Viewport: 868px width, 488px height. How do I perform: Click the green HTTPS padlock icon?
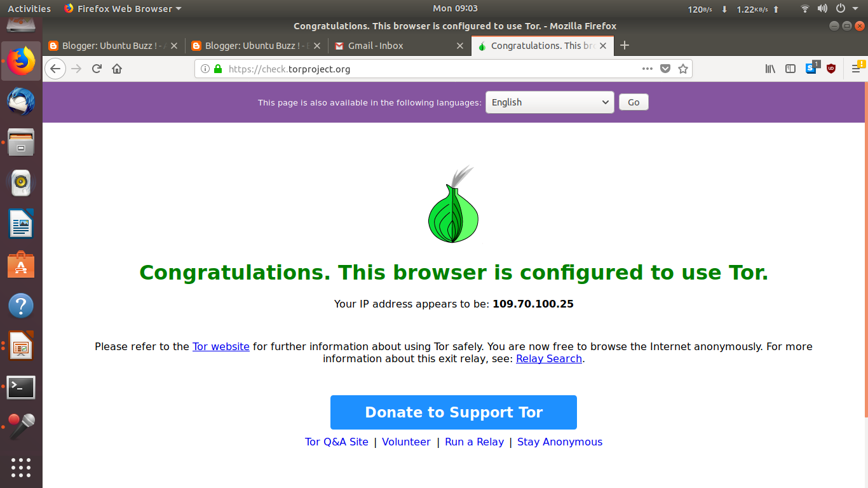coord(218,69)
